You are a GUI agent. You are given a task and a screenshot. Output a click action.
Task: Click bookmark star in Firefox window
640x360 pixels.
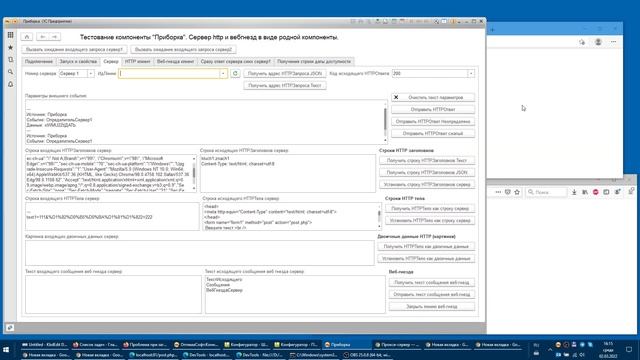pos(517,192)
